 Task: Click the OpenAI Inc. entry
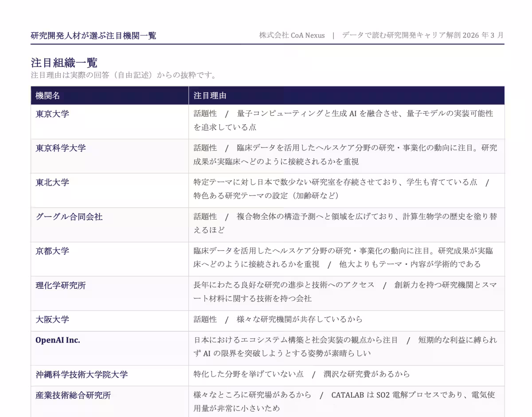(x=58, y=340)
